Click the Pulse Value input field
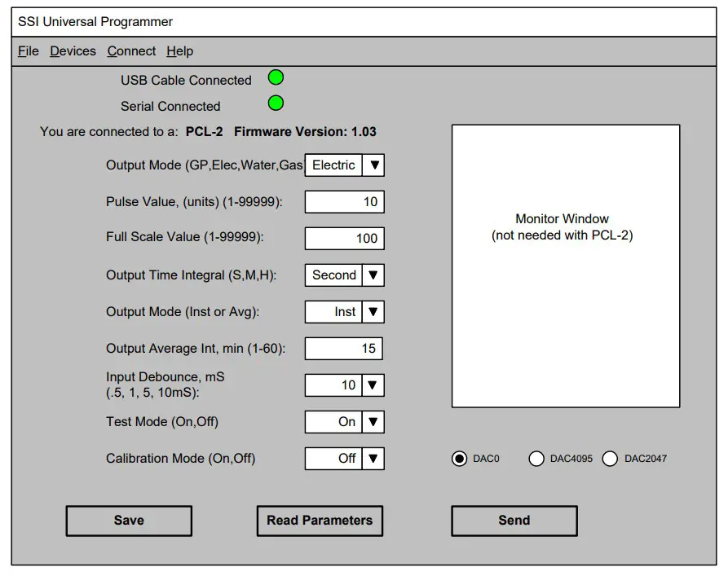This screenshot has height=576, width=728. click(x=344, y=201)
